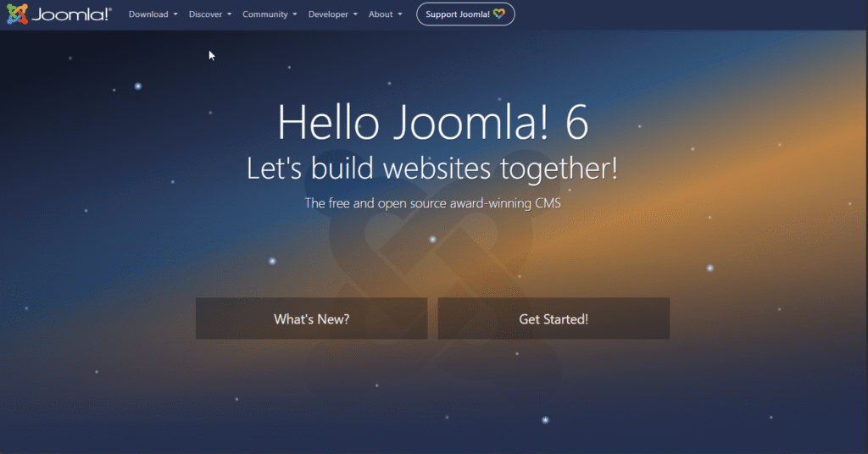
Task: Expand the Developer menu
Action: pos(332,14)
